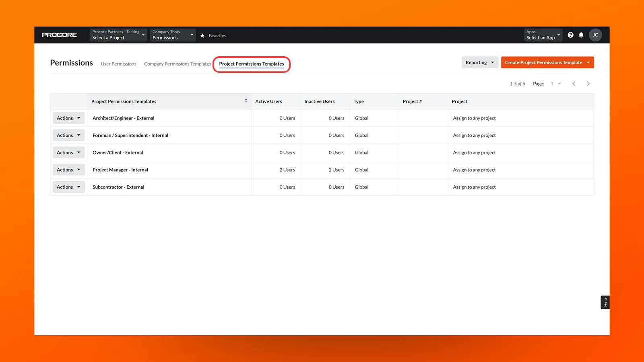Click the Favorites star icon

(x=202, y=35)
